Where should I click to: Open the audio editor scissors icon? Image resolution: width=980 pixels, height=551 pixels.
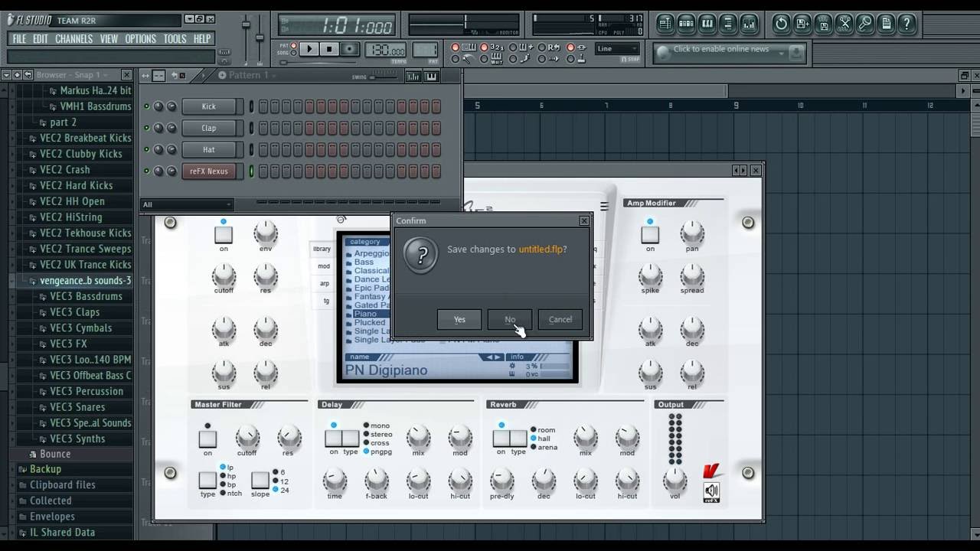844,24
